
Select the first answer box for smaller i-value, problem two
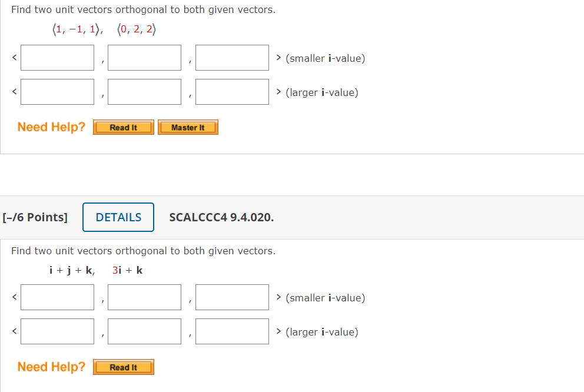pyautogui.click(x=57, y=297)
